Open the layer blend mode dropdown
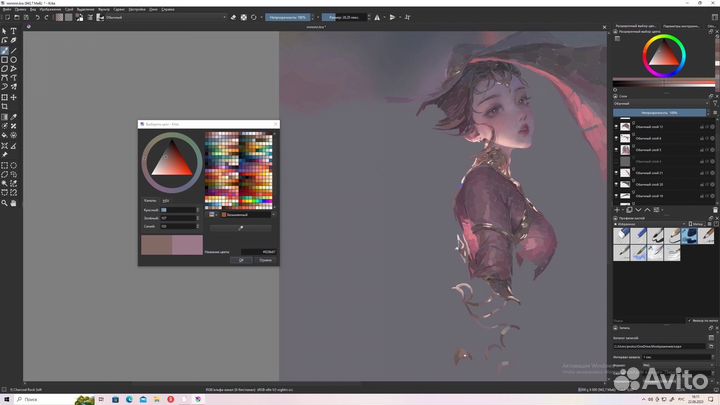The image size is (720, 405). pyautogui.click(x=660, y=103)
